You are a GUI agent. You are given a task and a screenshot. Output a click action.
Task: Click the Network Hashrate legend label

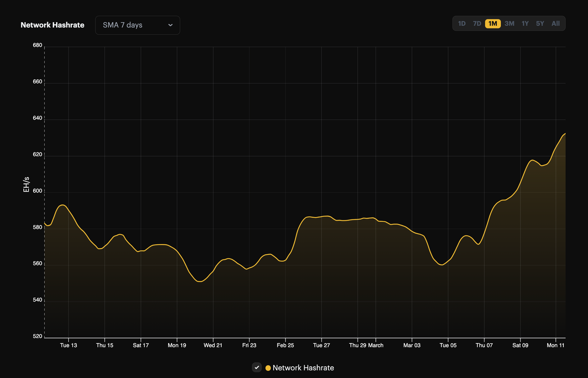pyautogui.click(x=303, y=367)
